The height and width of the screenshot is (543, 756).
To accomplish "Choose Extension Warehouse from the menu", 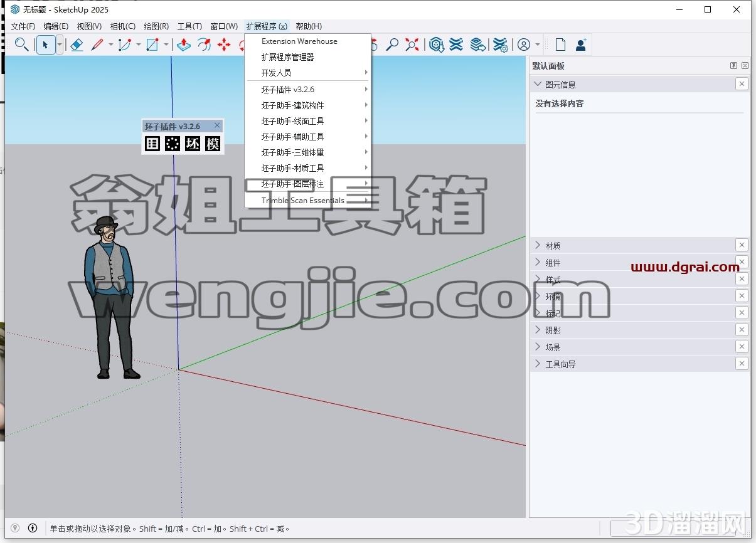I will tap(308, 41).
